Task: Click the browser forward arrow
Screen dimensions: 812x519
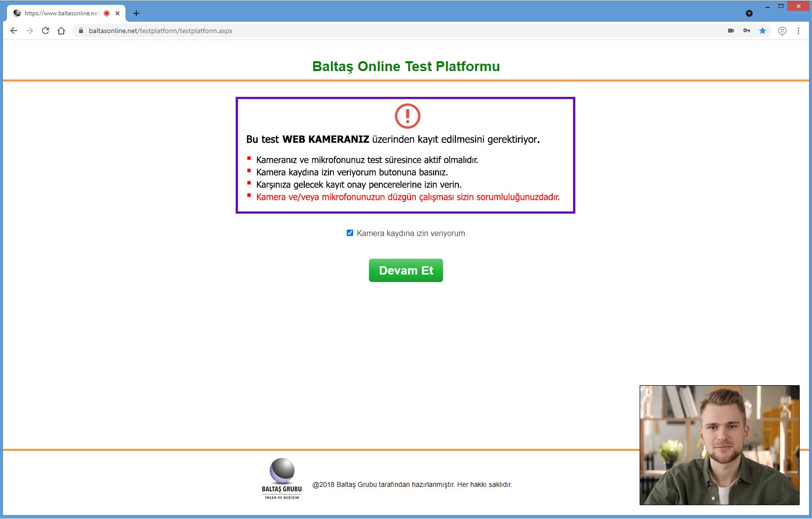Action: point(30,31)
